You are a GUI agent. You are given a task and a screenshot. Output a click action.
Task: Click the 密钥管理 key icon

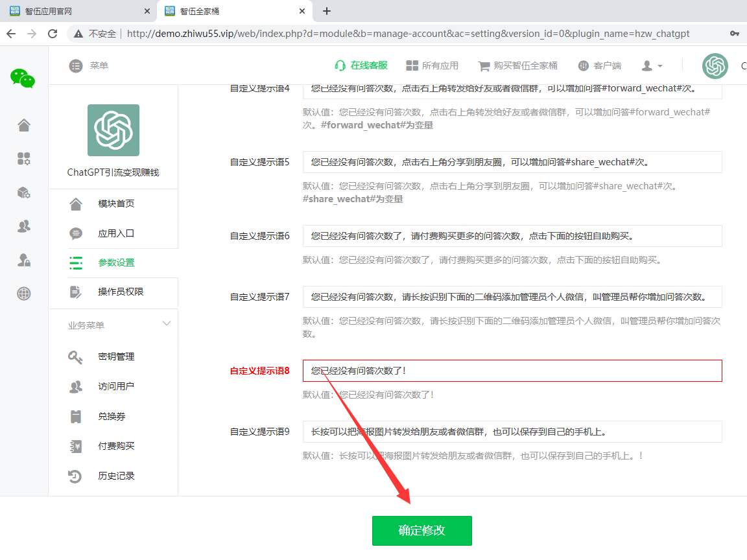click(x=75, y=357)
